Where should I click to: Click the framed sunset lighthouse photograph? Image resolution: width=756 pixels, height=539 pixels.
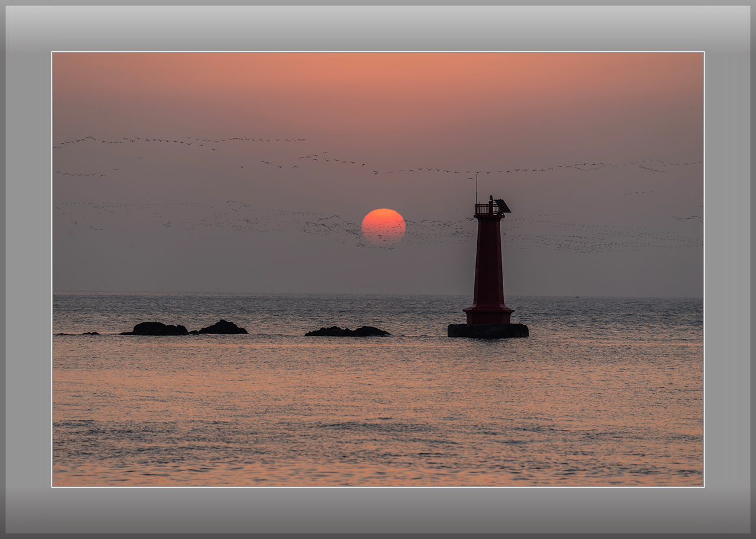tap(378, 269)
